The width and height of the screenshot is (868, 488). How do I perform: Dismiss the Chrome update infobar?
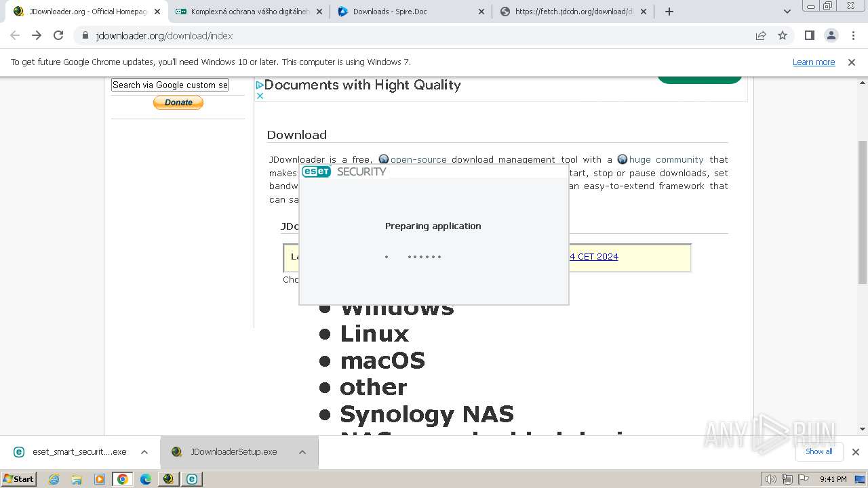(x=852, y=62)
